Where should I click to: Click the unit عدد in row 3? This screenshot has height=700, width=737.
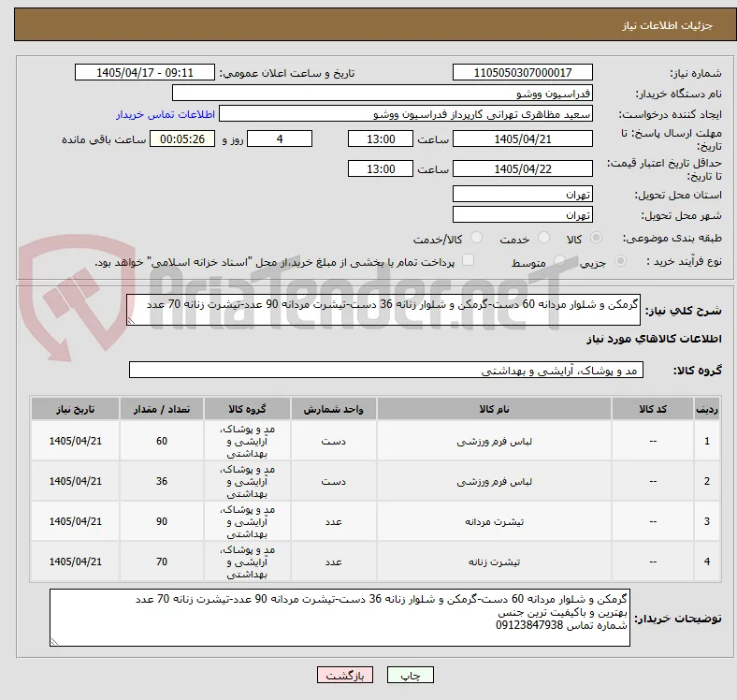pos(333,521)
